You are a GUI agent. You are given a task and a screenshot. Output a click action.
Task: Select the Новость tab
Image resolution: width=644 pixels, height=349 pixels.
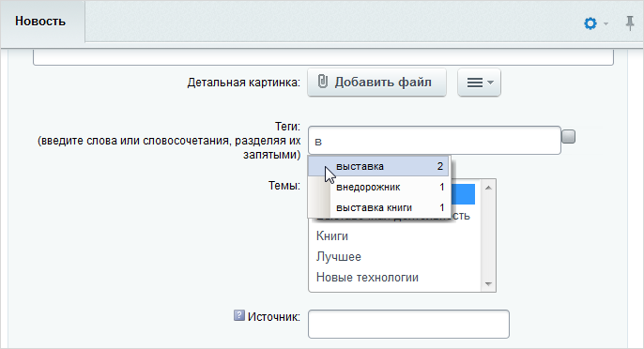pyautogui.click(x=40, y=22)
